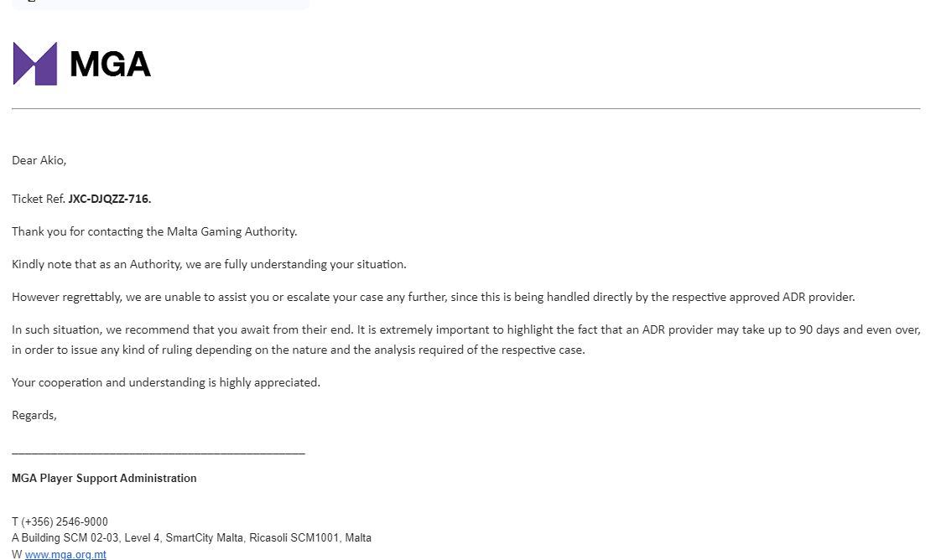Viewport: 936px width, 560px height.
Task: Click the MGA Player Support Administration signature
Action: pyautogui.click(x=104, y=478)
